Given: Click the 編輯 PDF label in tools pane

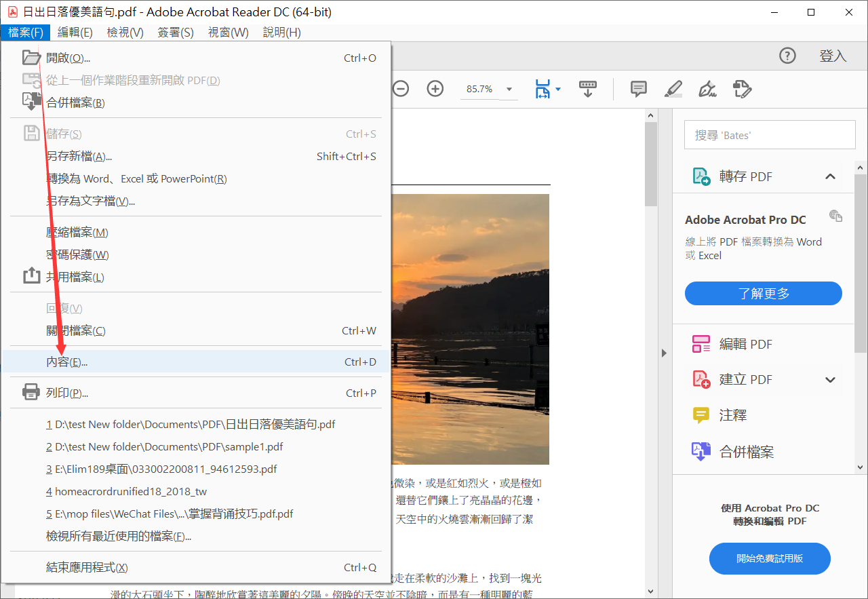Looking at the screenshot, I should pos(746,344).
